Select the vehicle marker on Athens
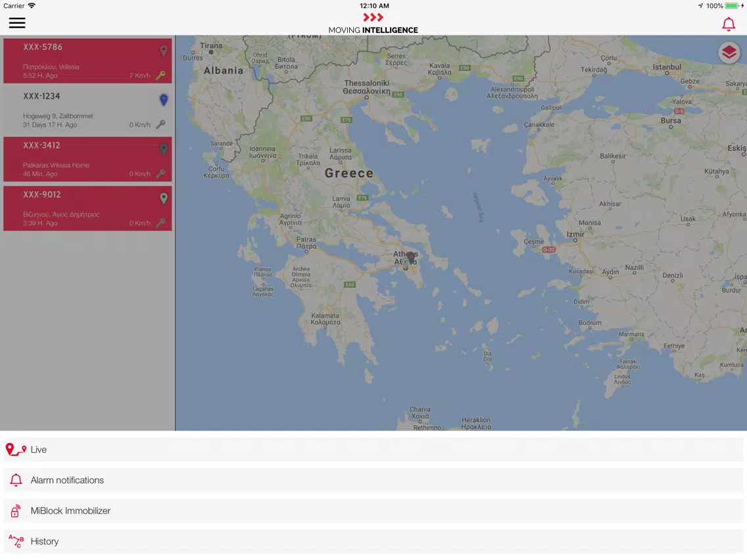Image resolution: width=747 pixels, height=560 pixels. pyautogui.click(x=410, y=258)
